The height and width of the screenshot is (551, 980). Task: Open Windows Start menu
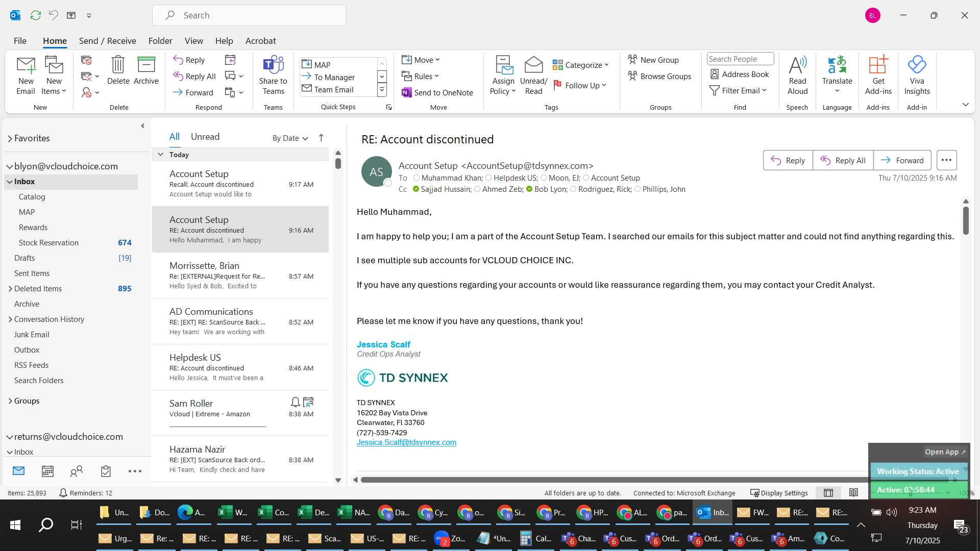[15, 524]
